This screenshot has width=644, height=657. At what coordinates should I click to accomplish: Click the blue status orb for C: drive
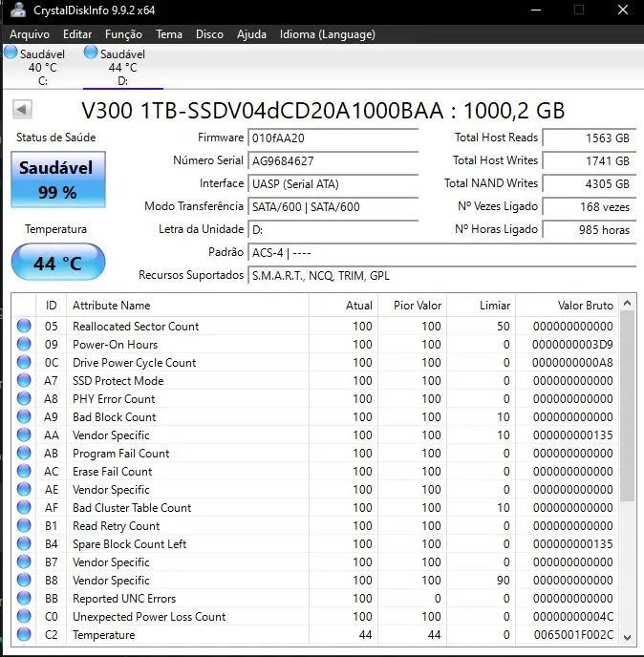pyautogui.click(x=11, y=53)
